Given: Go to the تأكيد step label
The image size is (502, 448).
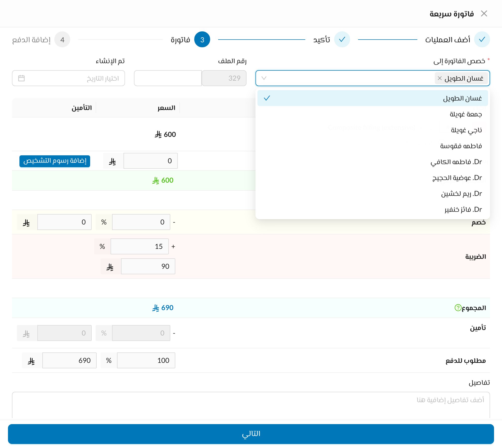Looking at the screenshot, I should pyautogui.click(x=321, y=40).
